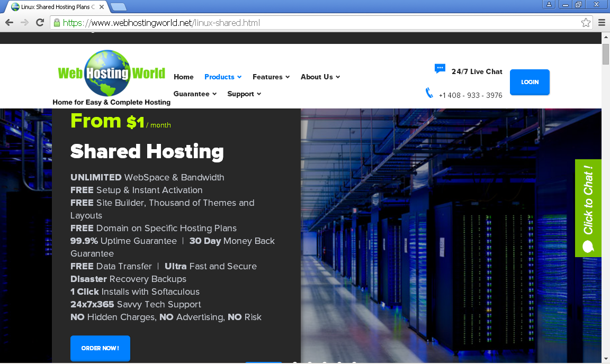Viewport: 610px width, 364px height.
Task: Click the page scrollbar up arrow
Action: [606, 38]
